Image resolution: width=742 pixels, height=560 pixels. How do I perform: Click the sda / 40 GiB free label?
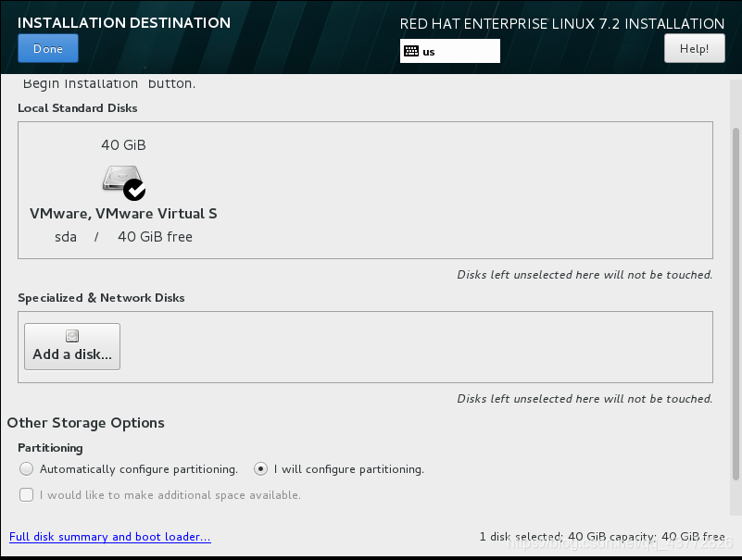pyautogui.click(x=123, y=236)
